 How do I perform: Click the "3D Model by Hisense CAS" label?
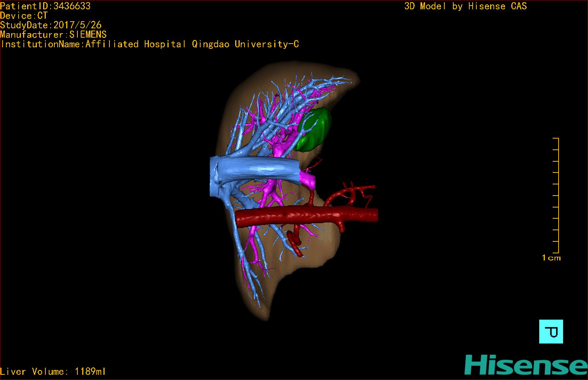[466, 6]
